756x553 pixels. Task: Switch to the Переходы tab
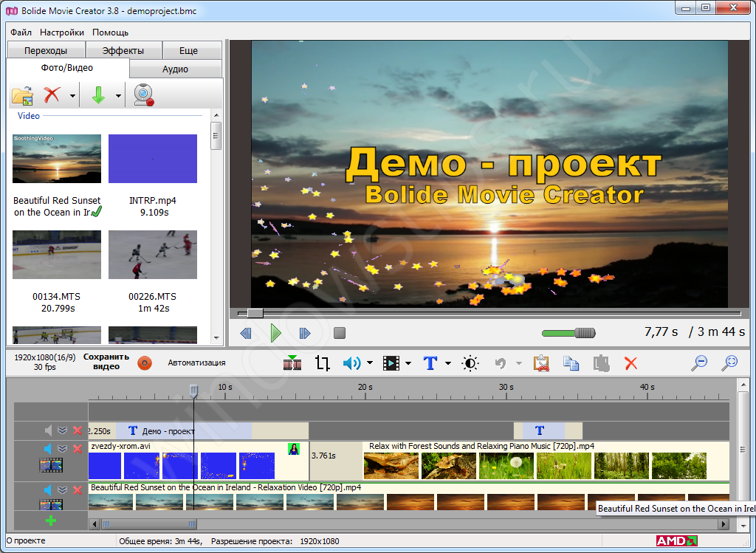[46, 51]
